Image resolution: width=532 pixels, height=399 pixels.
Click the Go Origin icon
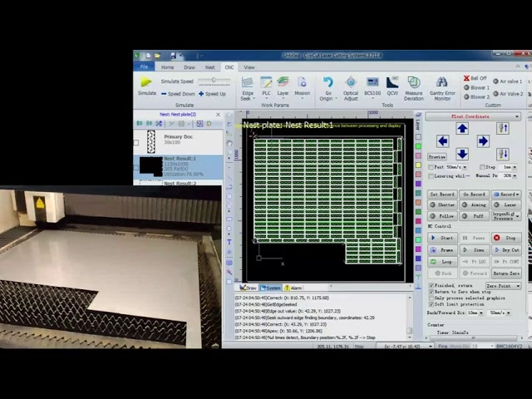click(x=328, y=82)
